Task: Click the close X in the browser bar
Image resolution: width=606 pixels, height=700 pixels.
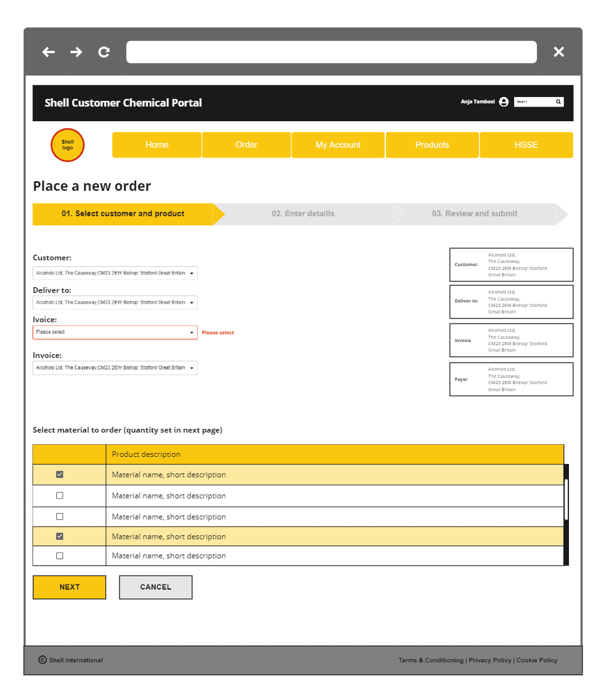Action: (x=559, y=52)
